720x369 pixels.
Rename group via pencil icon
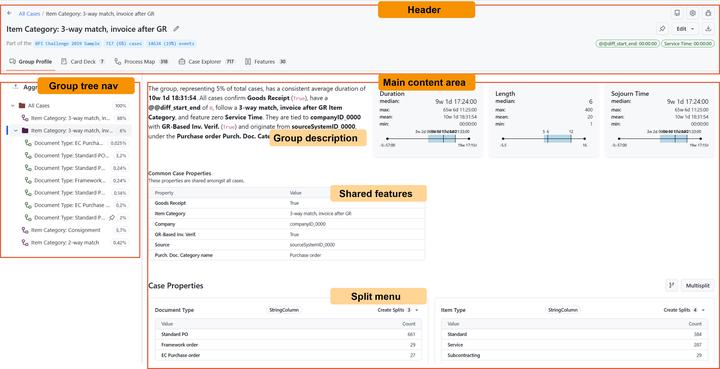click(176, 28)
